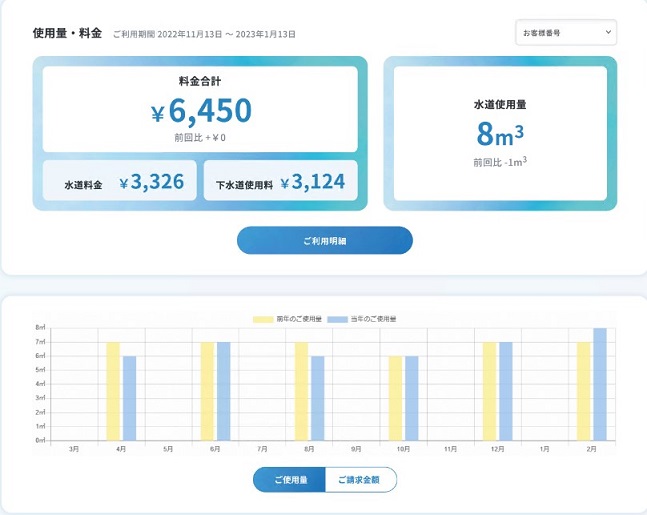Click the yellow April previous-year bar

[x=113, y=391]
